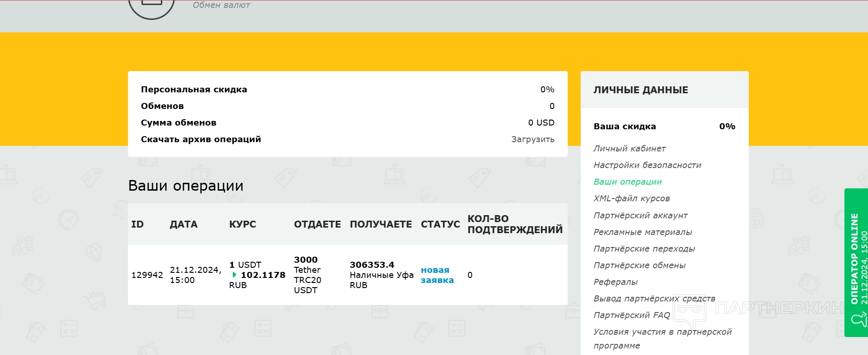The image size is (868, 355).
Task: Click "Загрузить" to download the operations archive
Action: 533,139
